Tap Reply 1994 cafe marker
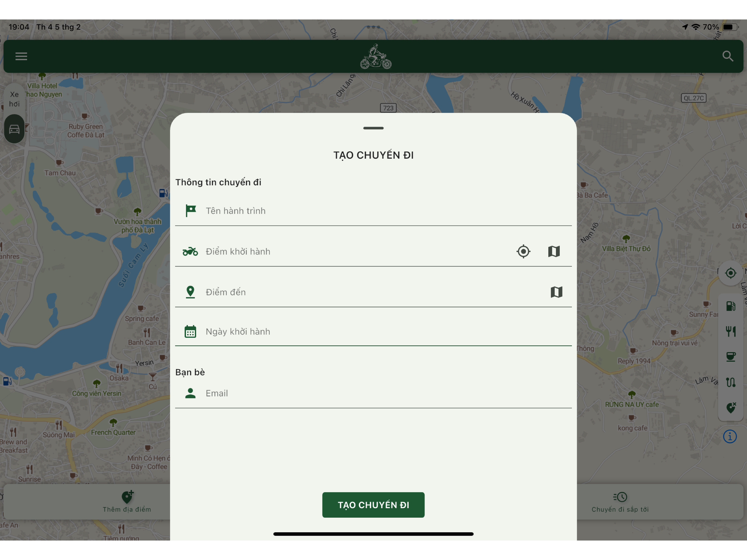747x560 pixels. coord(633,351)
